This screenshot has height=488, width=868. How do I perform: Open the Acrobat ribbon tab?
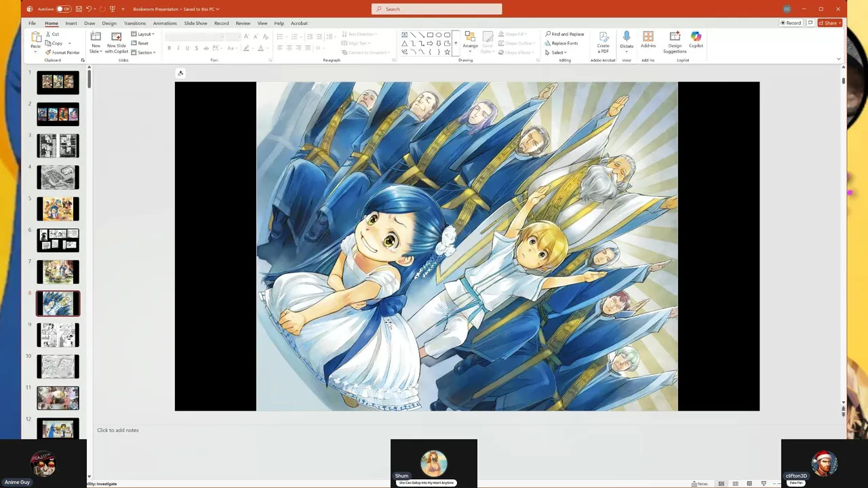click(x=299, y=23)
